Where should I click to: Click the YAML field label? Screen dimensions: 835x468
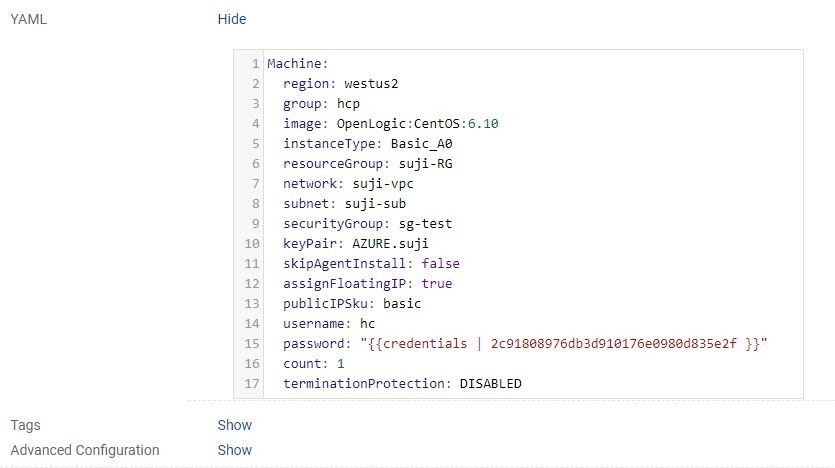(x=28, y=19)
